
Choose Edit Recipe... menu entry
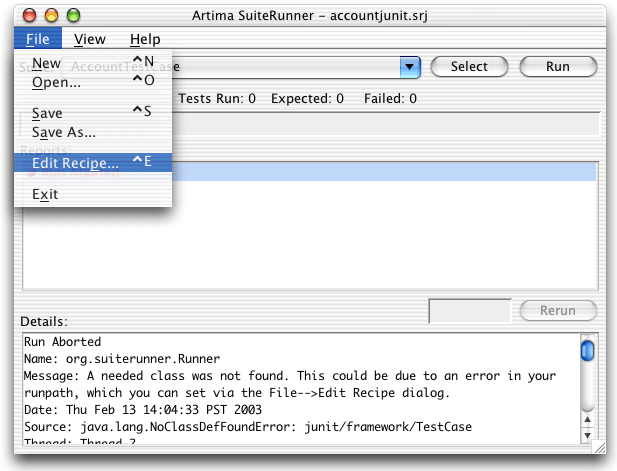(x=93, y=163)
